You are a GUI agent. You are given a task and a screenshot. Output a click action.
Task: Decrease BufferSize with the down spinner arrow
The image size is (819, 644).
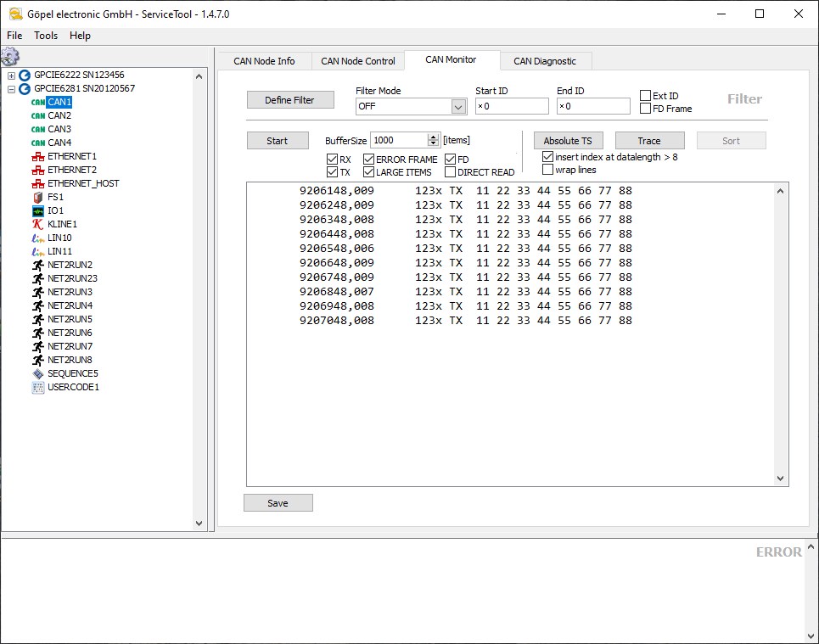tap(433, 143)
